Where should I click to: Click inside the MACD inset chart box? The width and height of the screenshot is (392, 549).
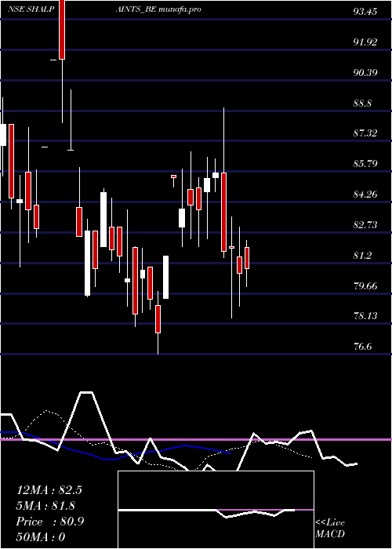coord(216,510)
